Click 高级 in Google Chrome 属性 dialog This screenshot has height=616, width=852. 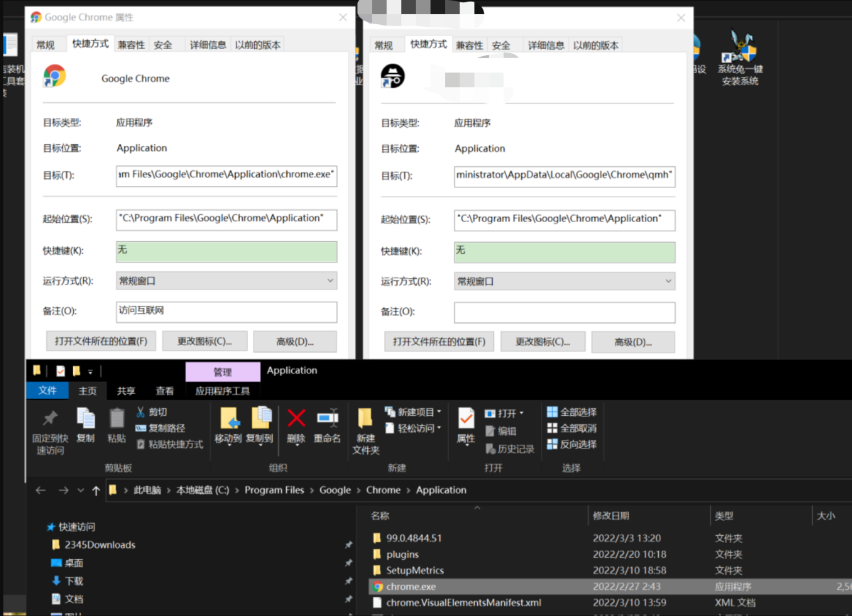295,341
